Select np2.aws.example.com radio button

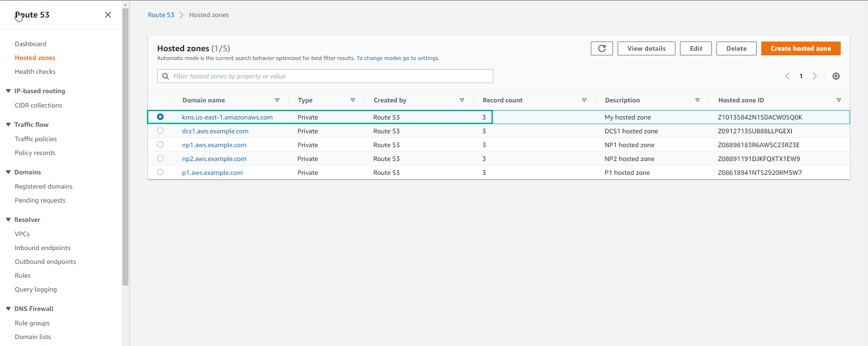click(x=160, y=158)
